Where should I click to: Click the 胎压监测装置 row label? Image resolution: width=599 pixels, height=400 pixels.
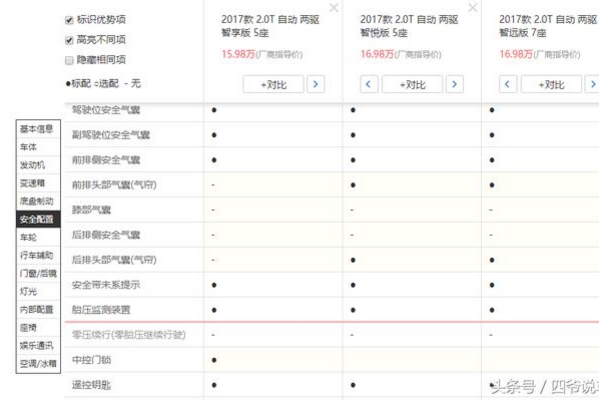101,310
